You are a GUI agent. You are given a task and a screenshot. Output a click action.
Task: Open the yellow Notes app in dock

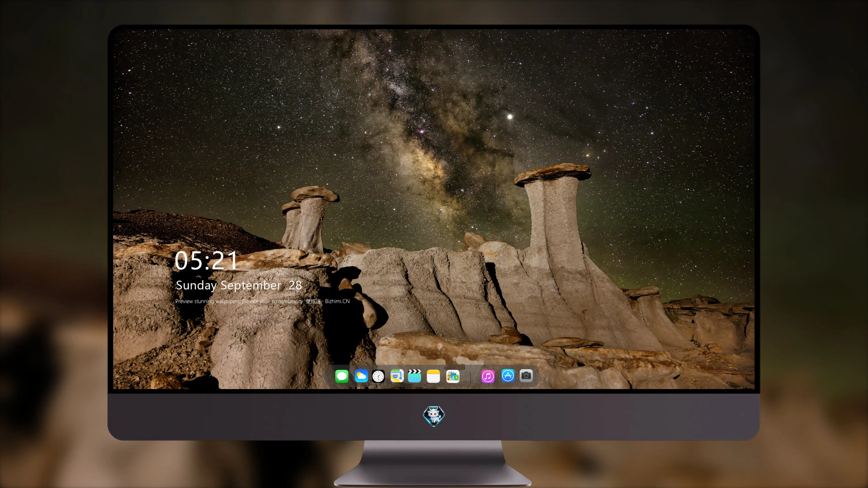coord(433,376)
